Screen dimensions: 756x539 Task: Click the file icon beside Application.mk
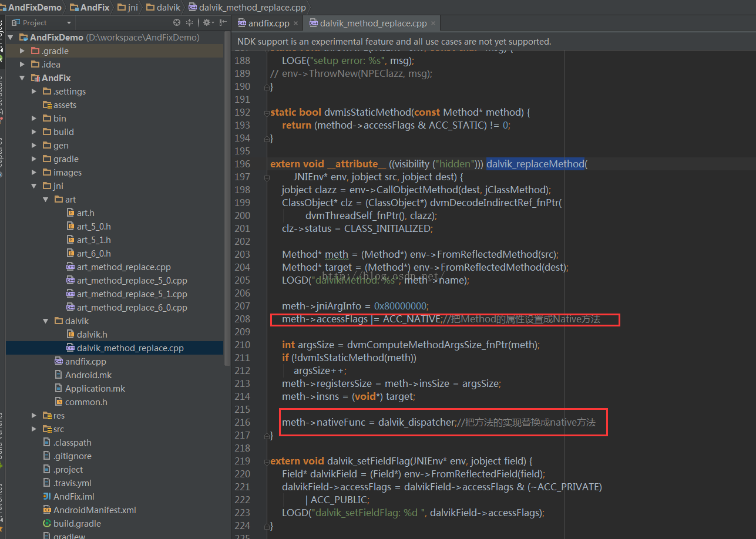click(59, 389)
